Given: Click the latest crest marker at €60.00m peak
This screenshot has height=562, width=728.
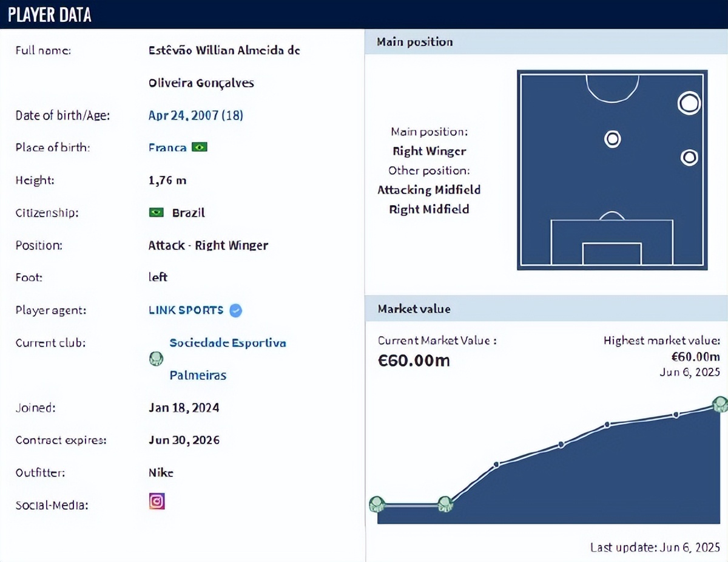Looking at the screenshot, I should coord(720,404).
